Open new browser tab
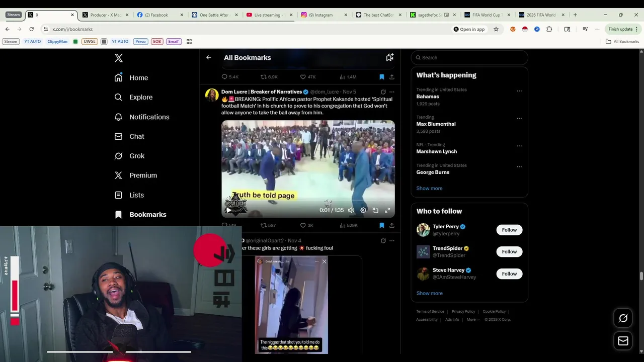The image size is (644, 362). (x=575, y=15)
